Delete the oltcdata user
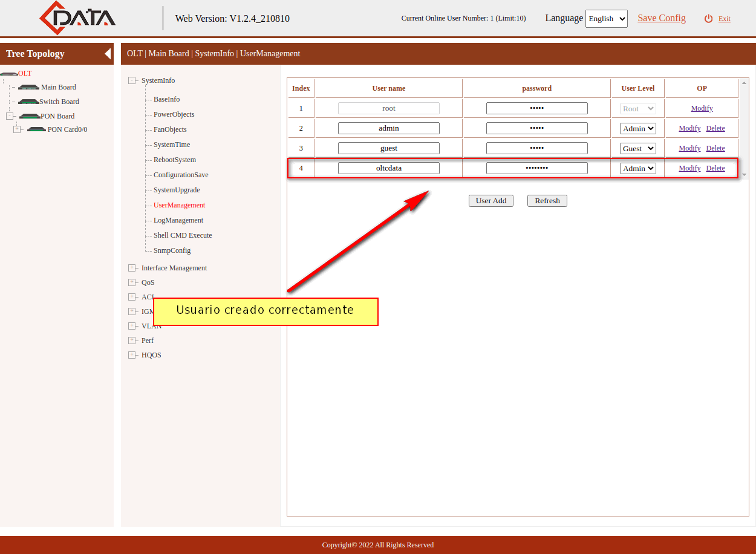756x554 pixels. pos(715,169)
